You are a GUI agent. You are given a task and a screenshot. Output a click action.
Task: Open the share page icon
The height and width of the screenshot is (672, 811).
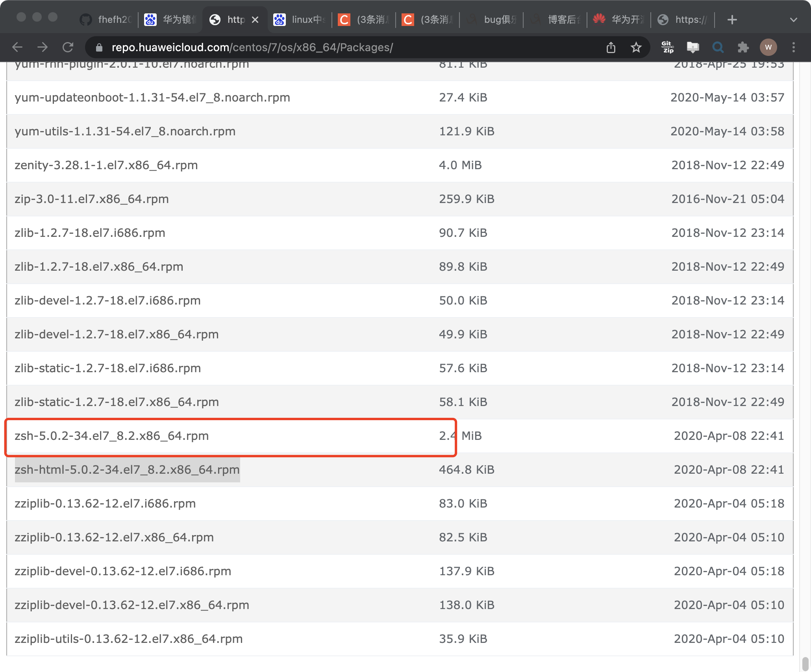611,48
